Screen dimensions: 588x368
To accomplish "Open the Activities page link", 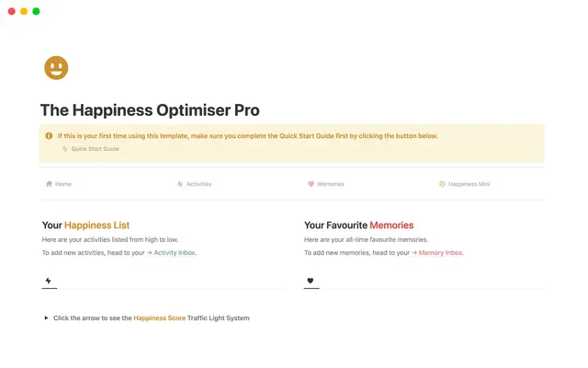I will pyautogui.click(x=198, y=184).
